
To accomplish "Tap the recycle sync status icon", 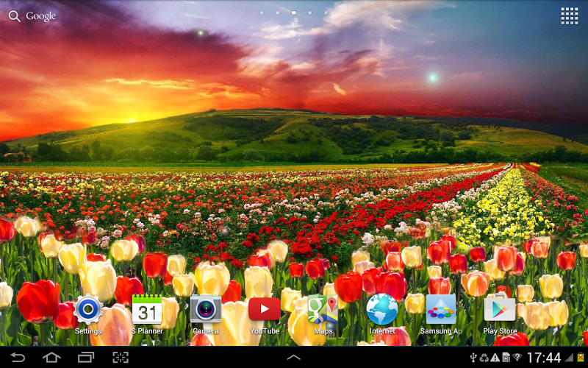I will click(x=484, y=358).
